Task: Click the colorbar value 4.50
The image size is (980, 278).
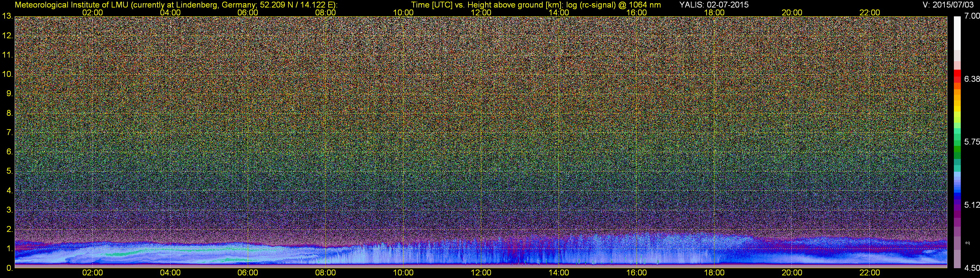Action: tap(972, 268)
